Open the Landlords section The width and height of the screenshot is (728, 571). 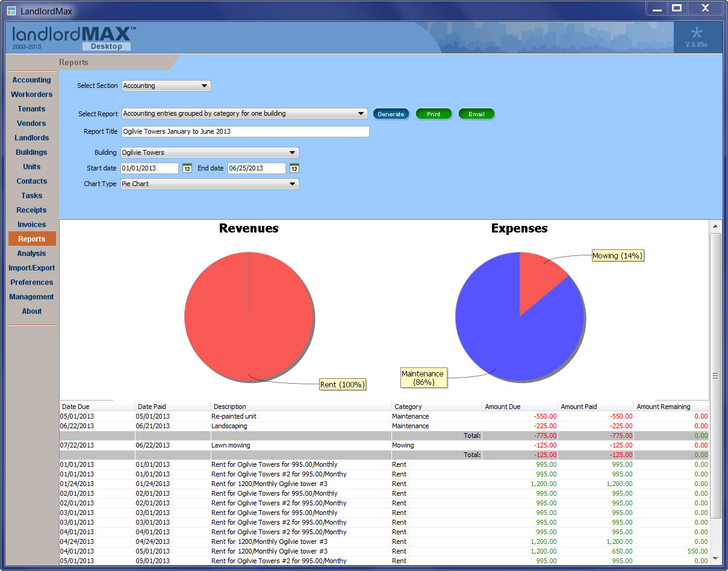pyautogui.click(x=32, y=138)
